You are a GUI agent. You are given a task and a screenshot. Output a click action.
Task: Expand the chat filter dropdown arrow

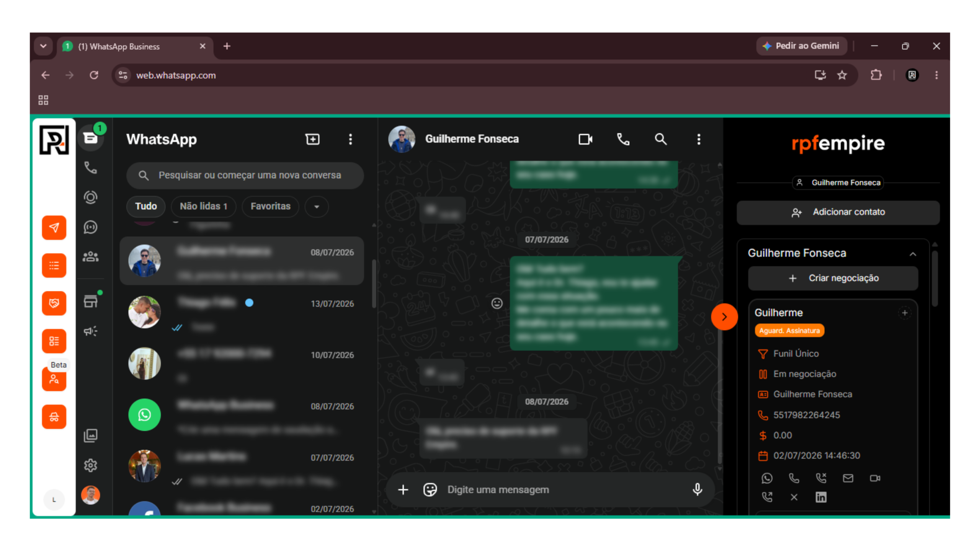[x=317, y=207]
